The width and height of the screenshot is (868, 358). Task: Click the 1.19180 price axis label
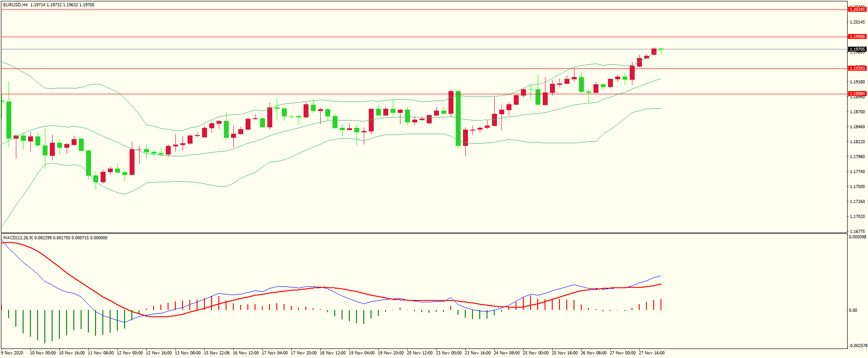click(x=857, y=82)
